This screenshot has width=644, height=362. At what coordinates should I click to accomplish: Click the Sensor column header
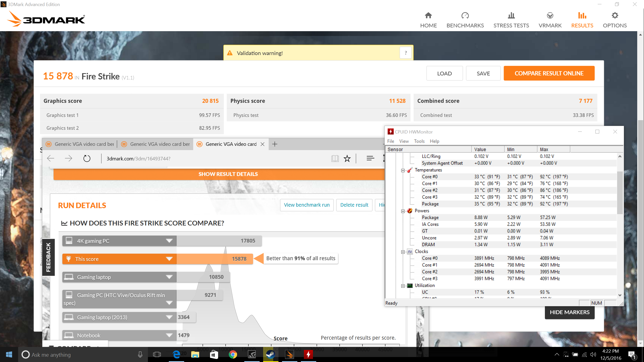pyautogui.click(x=428, y=149)
